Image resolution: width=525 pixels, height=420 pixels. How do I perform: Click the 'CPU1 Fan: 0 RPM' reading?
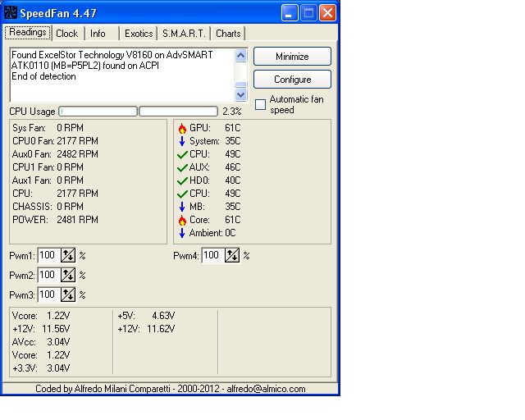(x=48, y=167)
